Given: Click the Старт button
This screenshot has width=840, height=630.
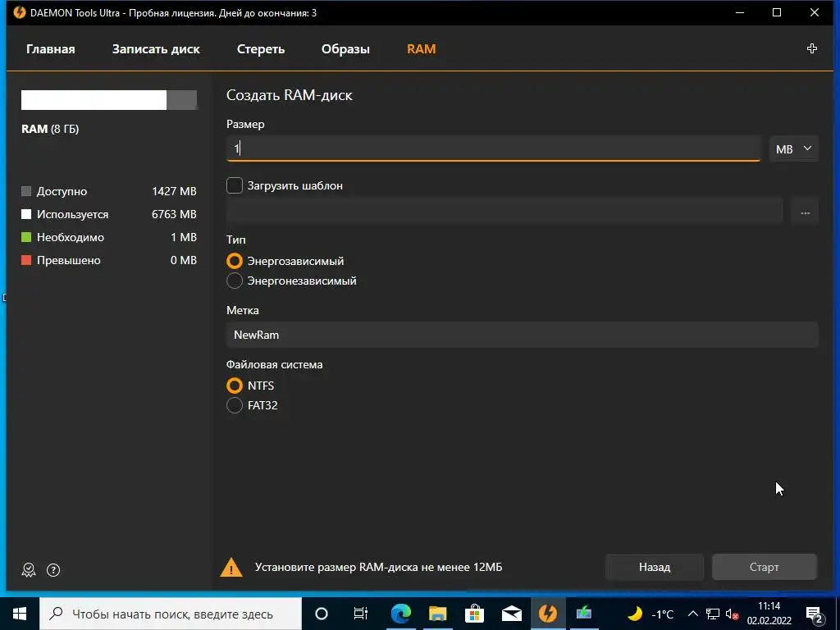Looking at the screenshot, I should pos(764,568).
